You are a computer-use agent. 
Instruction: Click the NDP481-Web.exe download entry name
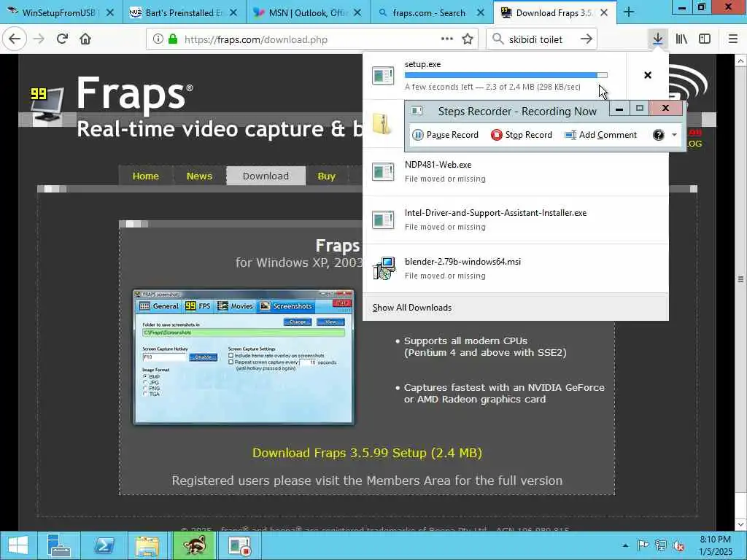(438, 165)
